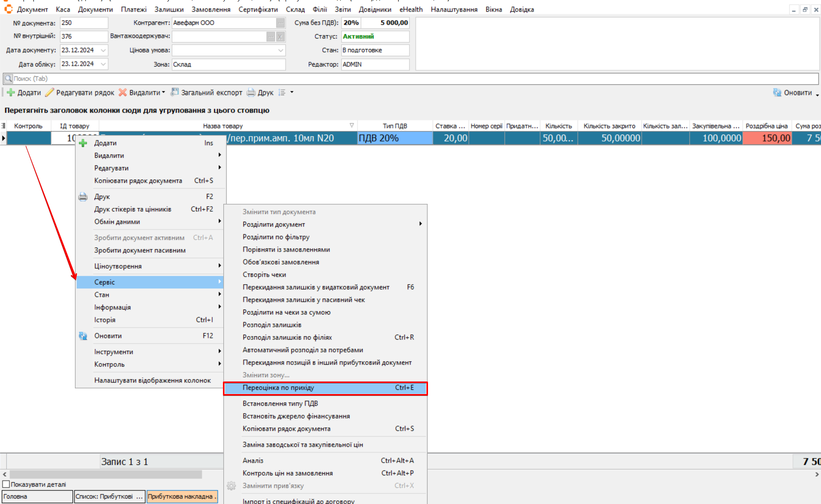Click the printer icon in context menu

tap(83, 197)
